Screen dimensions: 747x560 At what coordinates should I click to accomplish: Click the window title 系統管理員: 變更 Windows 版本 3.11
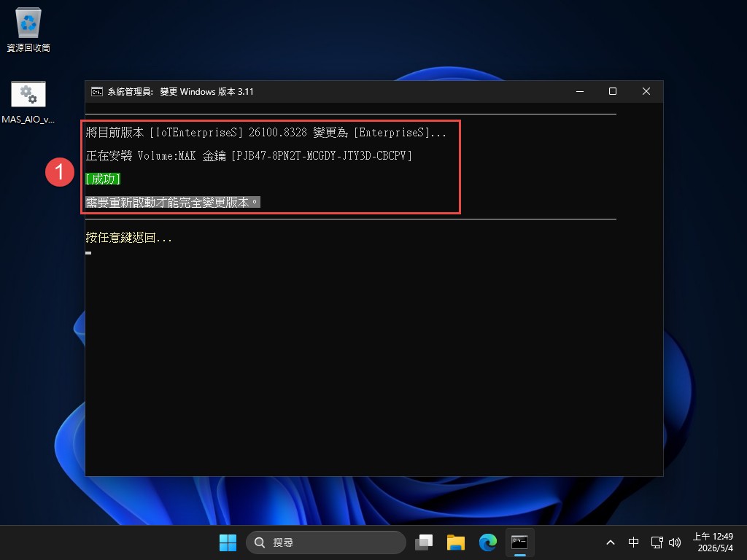click(181, 91)
